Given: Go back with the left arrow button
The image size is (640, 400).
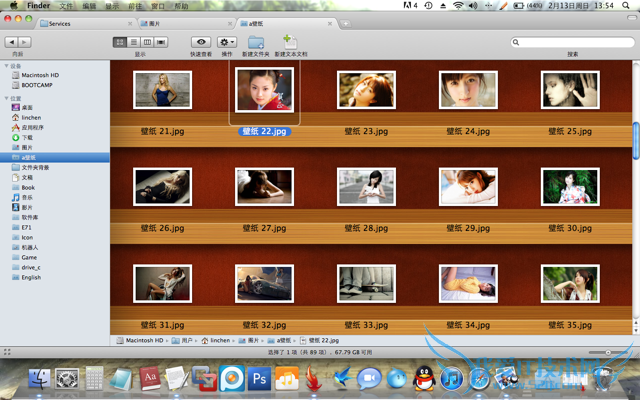Looking at the screenshot, I should pos(11,42).
